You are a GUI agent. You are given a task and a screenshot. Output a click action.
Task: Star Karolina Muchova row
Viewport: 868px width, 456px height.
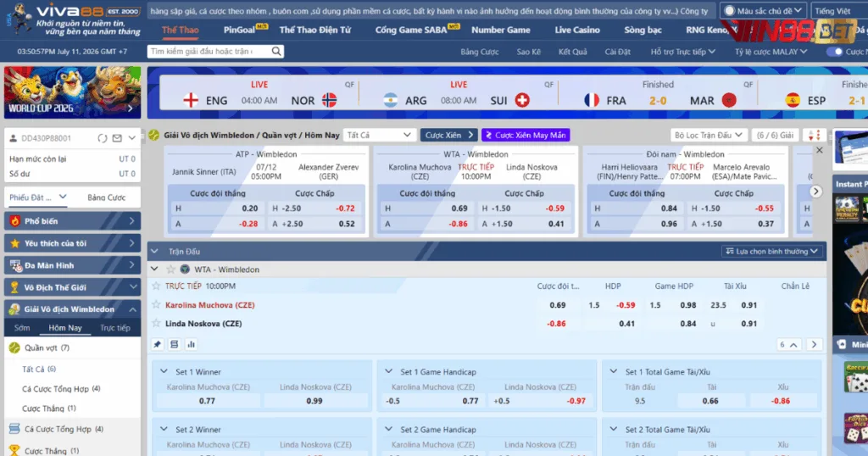(156, 305)
